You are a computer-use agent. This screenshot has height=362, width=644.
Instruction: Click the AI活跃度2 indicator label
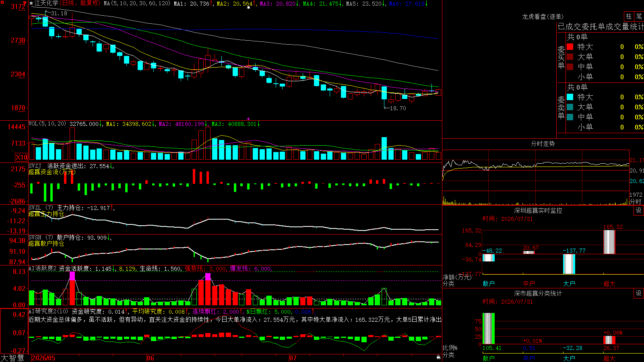(x=42, y=269)
